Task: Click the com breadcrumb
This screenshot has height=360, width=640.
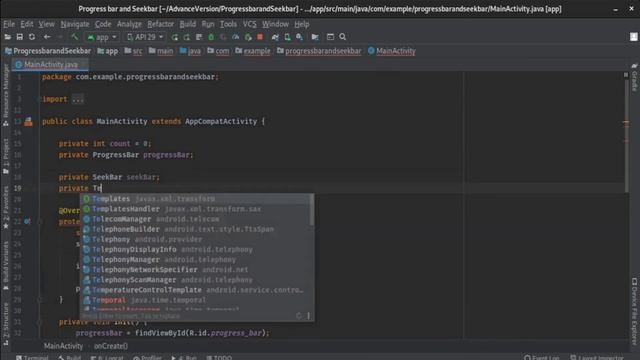Action: [218, 51]
